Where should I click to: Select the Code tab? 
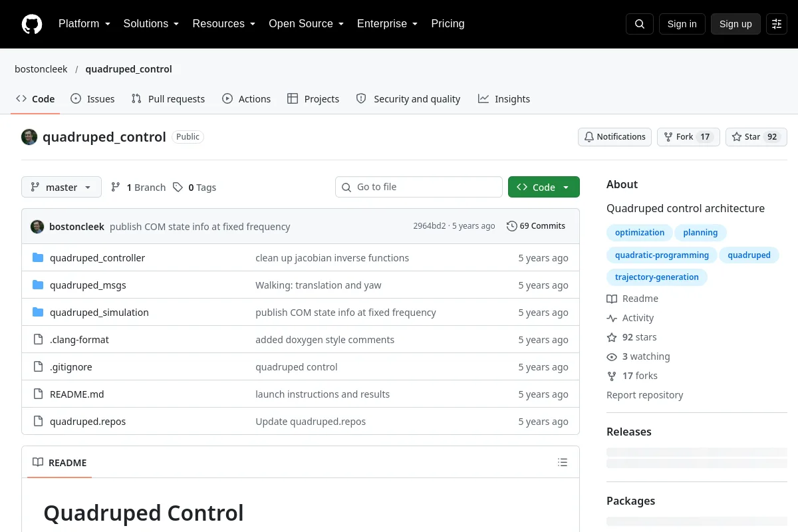pos(35,99)
